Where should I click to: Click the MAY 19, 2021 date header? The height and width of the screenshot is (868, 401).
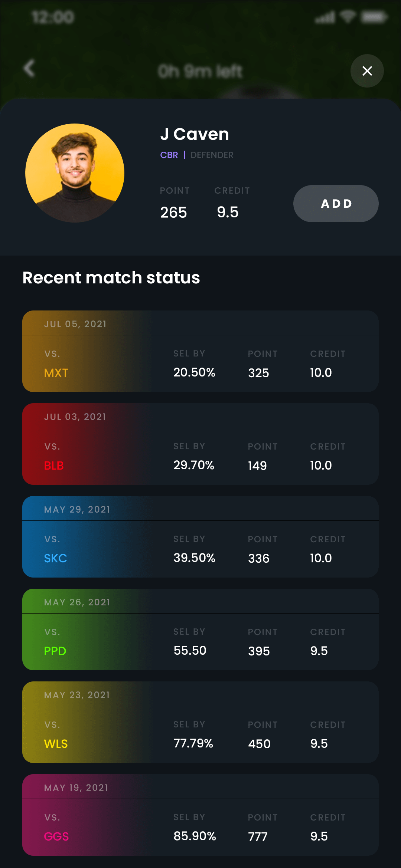point(75,787)
